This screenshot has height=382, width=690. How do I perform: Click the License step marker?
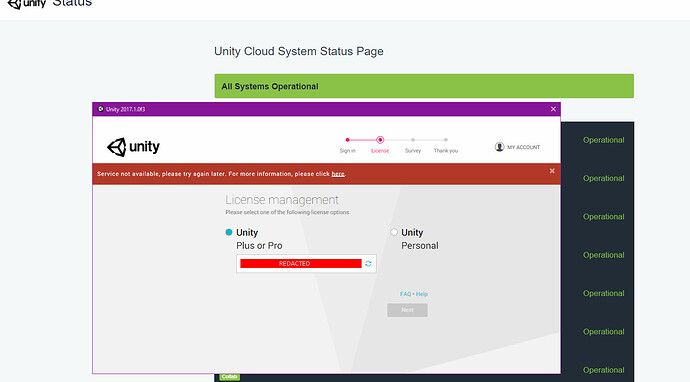point(380,140)
